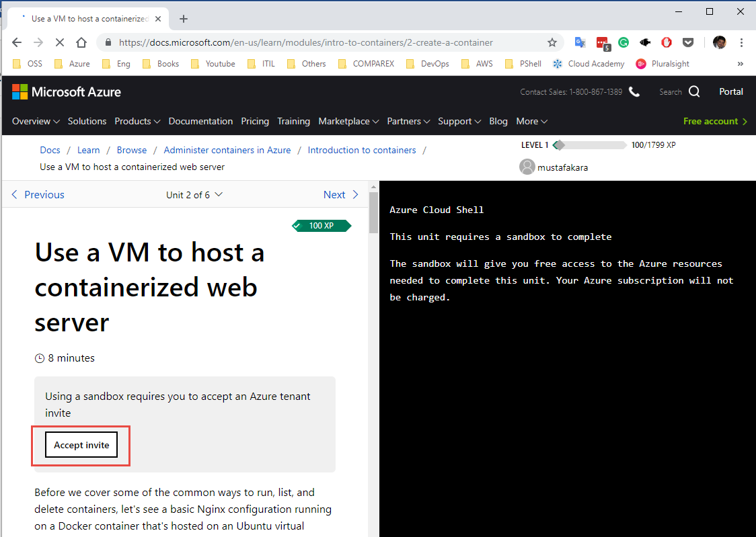Image resolution: width=756 pixels, height=537 pixels.
Task: Open the OSS bookmark folder
Action: [x=28, y=64]
